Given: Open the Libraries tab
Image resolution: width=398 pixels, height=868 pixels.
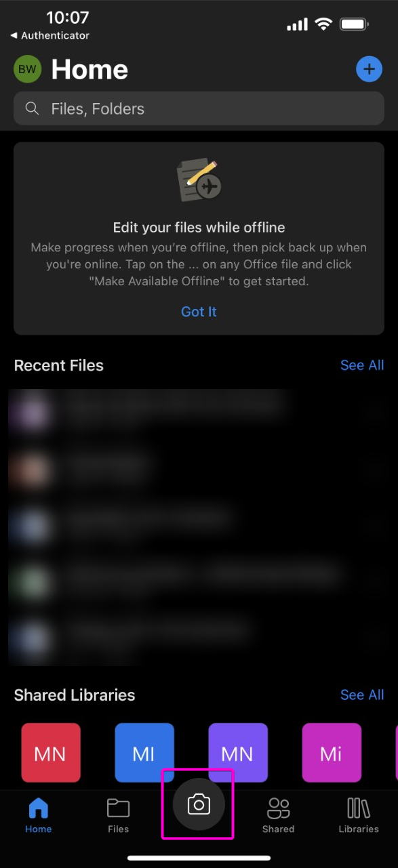Looking at the screenshot, I should coord(359,815).
